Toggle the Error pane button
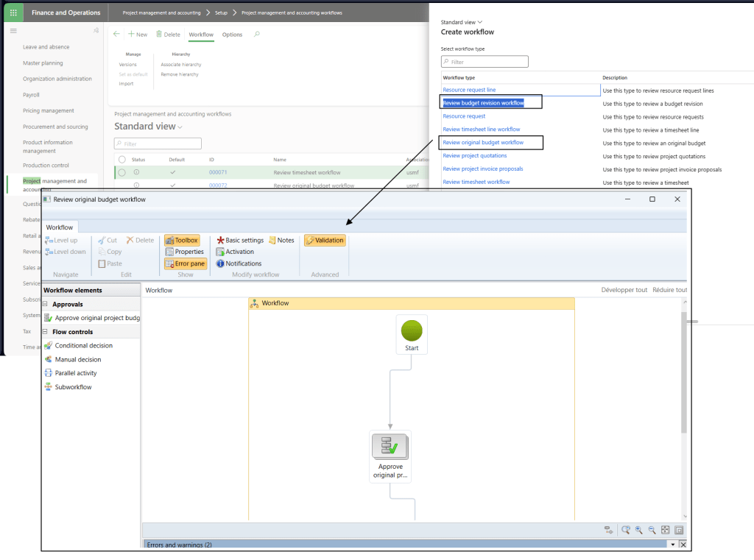 click(185, 263)
